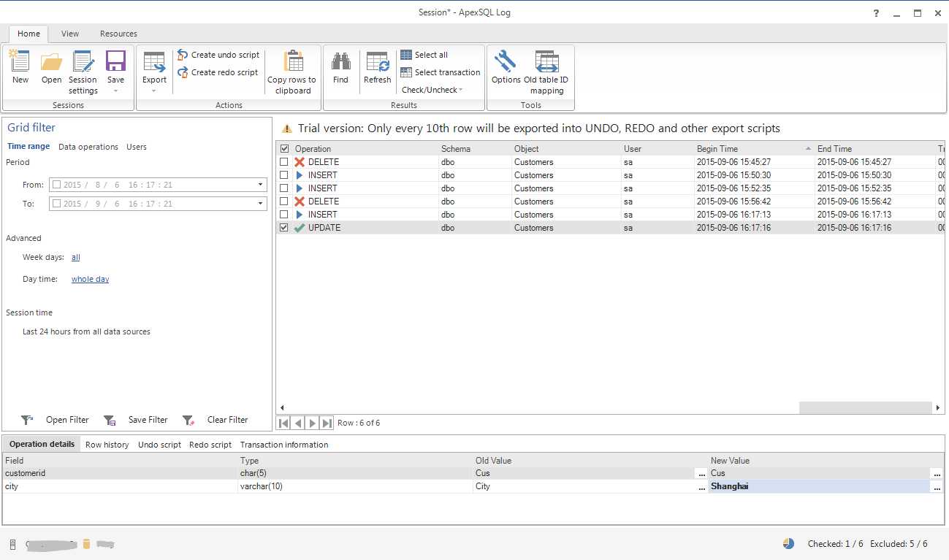Click the pie chart status icon
949x560 pixels.
coord(788,544)
